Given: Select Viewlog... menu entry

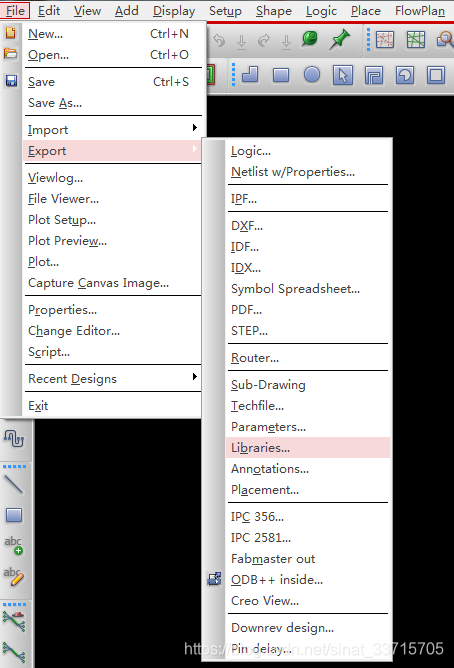Looking at the screenshot, I should click(x=113, y=178).
